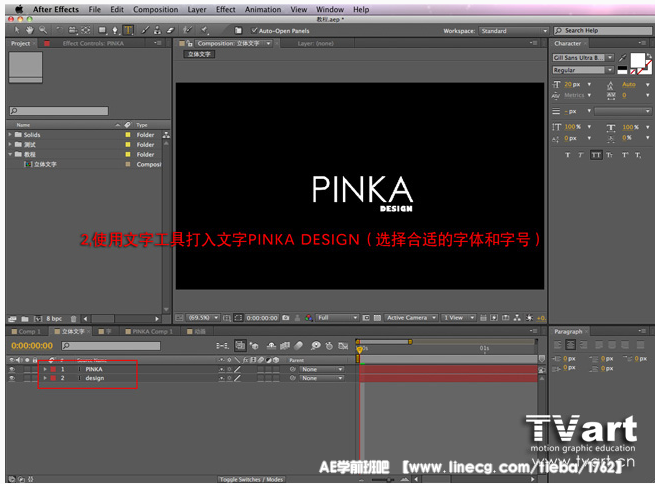The image size is (655, 484).
Task: Select the Hand tool
Action: click(29, 30)
